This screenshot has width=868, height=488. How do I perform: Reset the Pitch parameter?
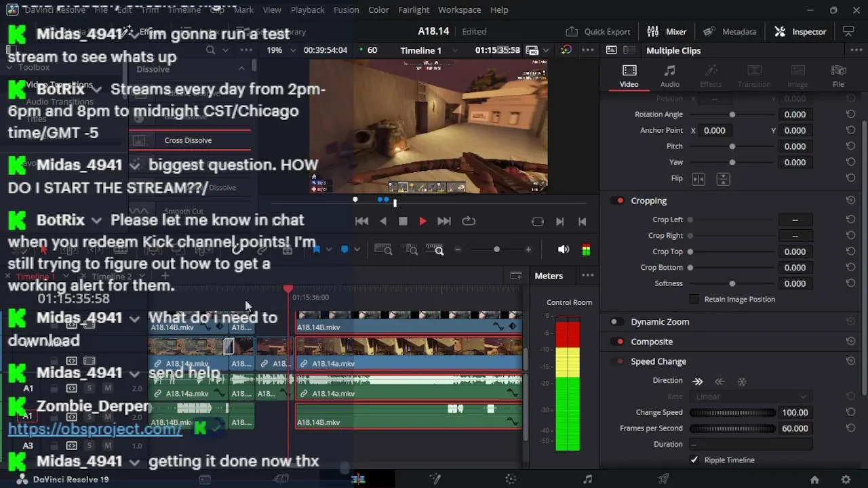[x=850, y=146]
